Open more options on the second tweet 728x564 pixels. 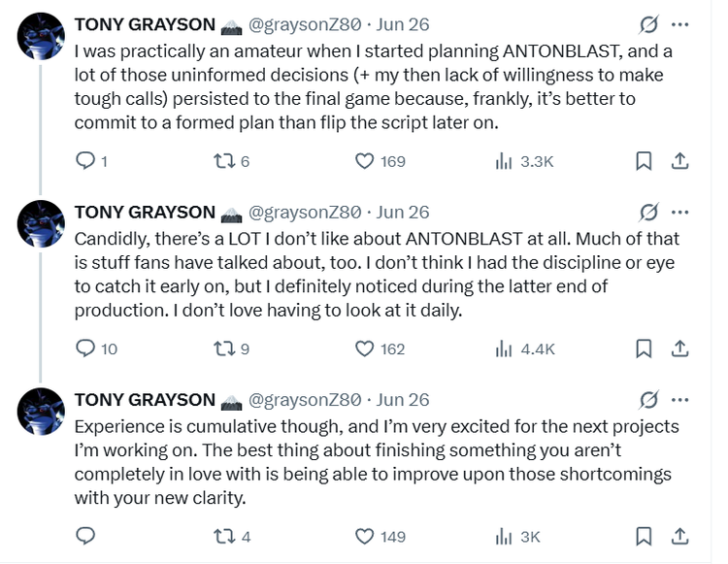pos(680,212)
